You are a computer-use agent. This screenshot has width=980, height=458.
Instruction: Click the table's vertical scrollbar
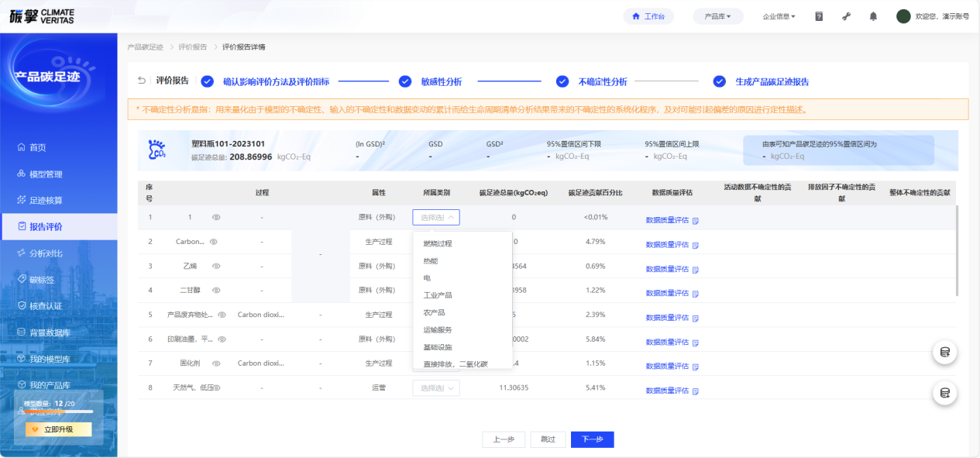pyautogui.click(x=958, y=250)
